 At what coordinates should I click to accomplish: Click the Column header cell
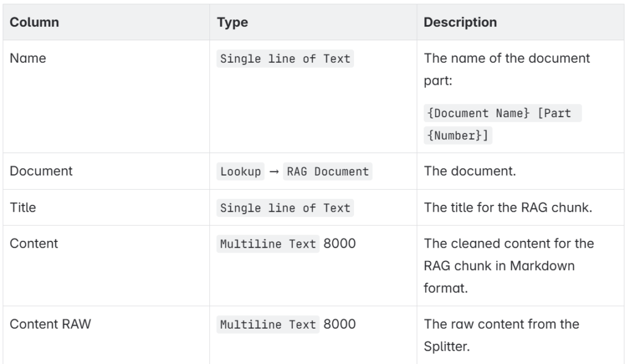coord(106,23)
